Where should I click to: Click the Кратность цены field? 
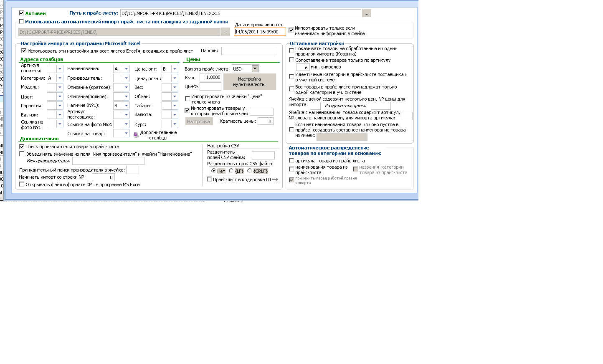pos(265,121)
